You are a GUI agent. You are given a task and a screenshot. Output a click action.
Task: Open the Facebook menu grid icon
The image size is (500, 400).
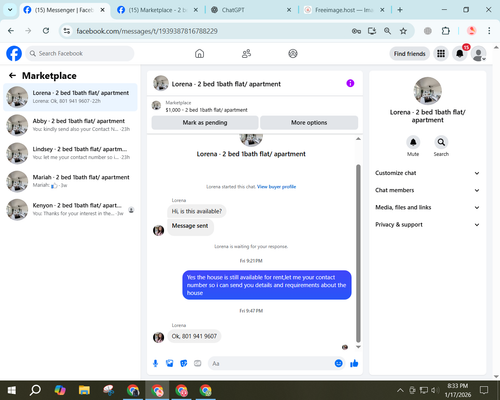click(x=441, y=54)
